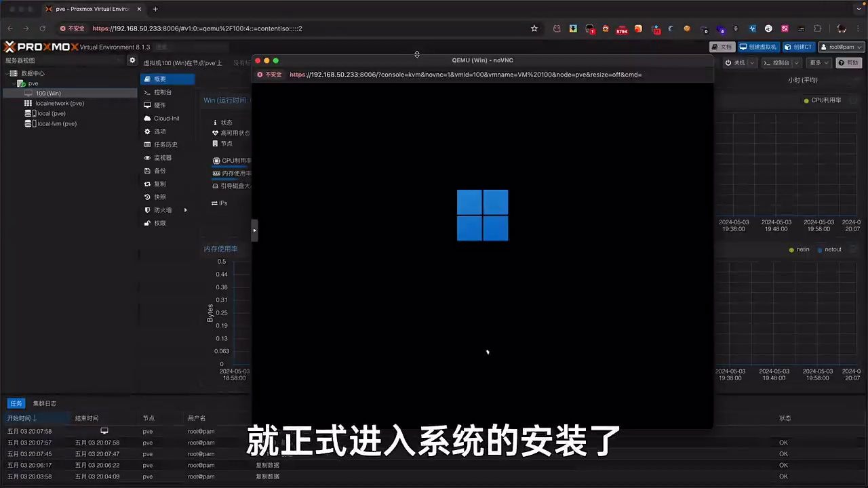Open the 备份 backup menu item
The image size is (868, 488).
(x=167, y=171)
